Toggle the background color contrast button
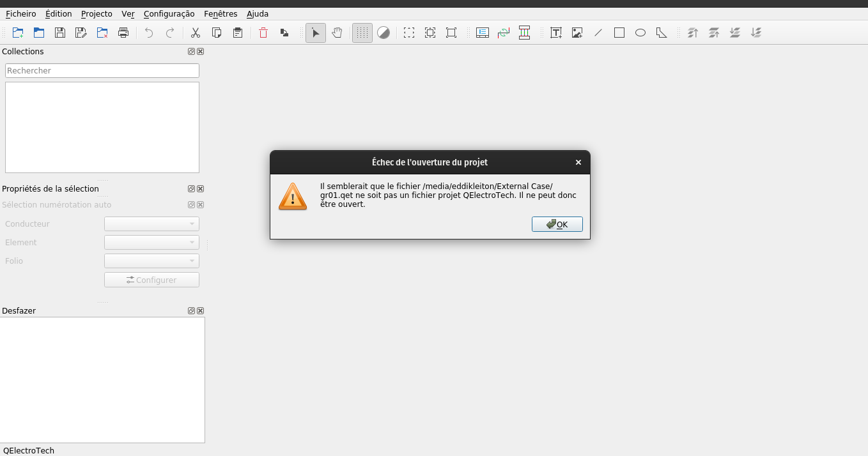The width and height of the screenshot is (868, 456). pos(384,33)
